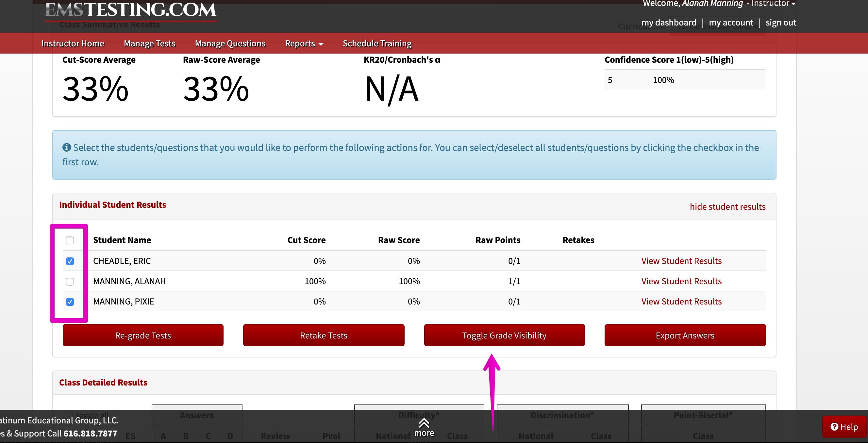Screen dimensions: 868x443
Task: Open the Reports dropdown menu
Action: tap(304, 43)
